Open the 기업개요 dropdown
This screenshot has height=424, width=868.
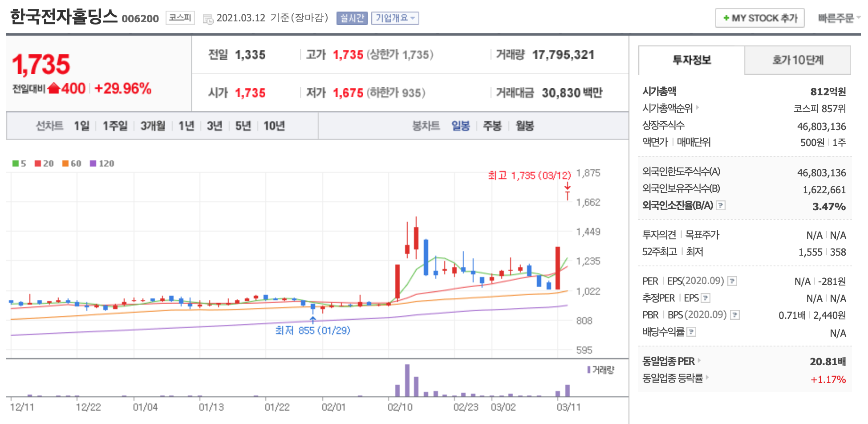395,18
